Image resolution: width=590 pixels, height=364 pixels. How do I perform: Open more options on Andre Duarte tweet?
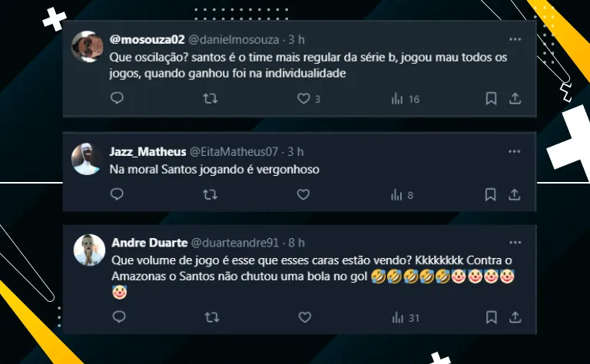coord(515,242)
